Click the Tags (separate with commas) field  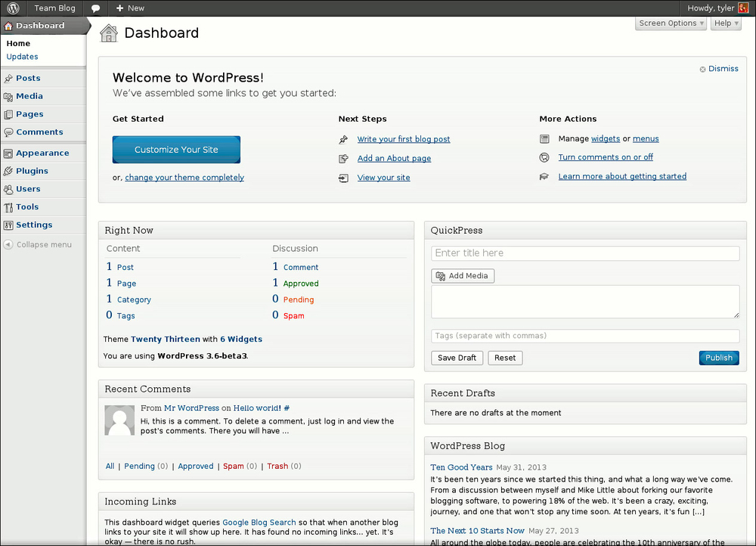click(585, 336)
